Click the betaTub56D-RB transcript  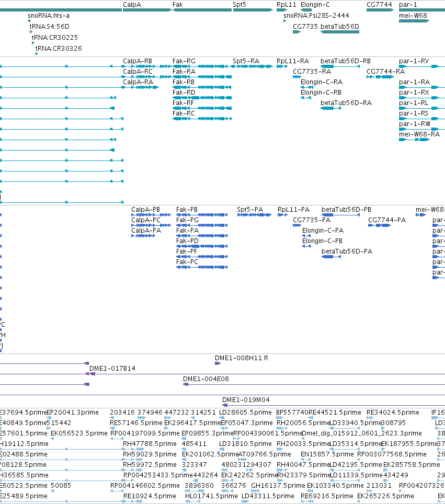(340, 66)
